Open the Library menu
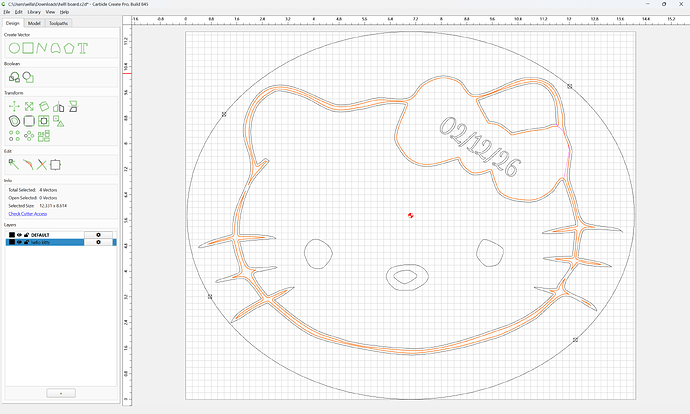 [x=34, y=12]
